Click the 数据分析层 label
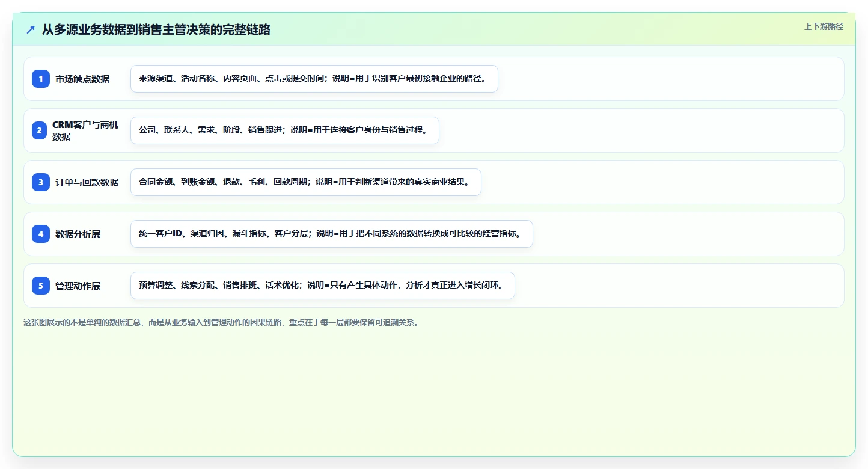868x469 pixels. [x=78, y=234]
